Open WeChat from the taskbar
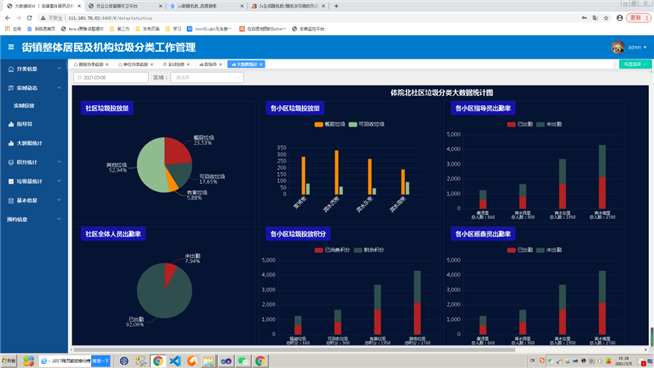The image size is (654, 368). tap(243, 360)
